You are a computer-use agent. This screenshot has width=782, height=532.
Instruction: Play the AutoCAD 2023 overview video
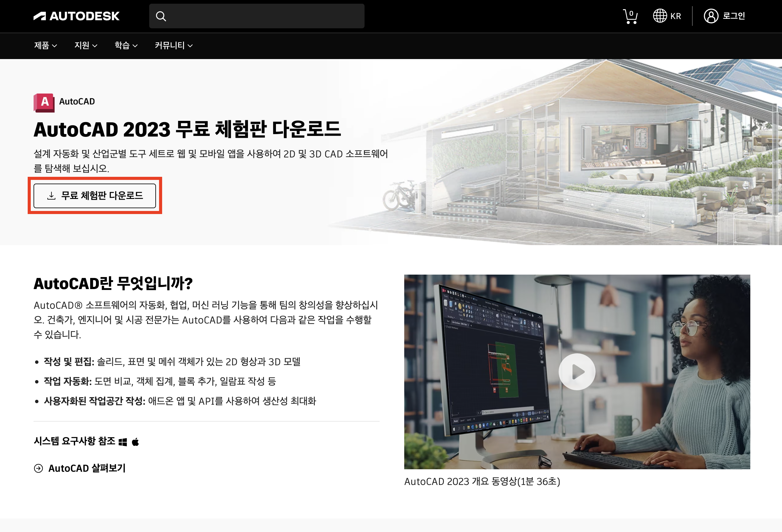pyautogui.click(x=577, y=371)
